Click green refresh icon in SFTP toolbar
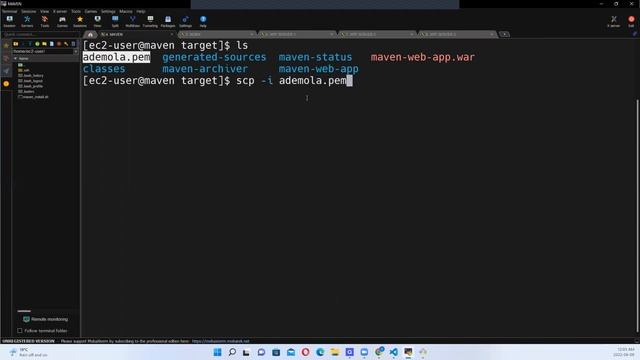Screen dimensions: 640x360 [x=37, y=44]
